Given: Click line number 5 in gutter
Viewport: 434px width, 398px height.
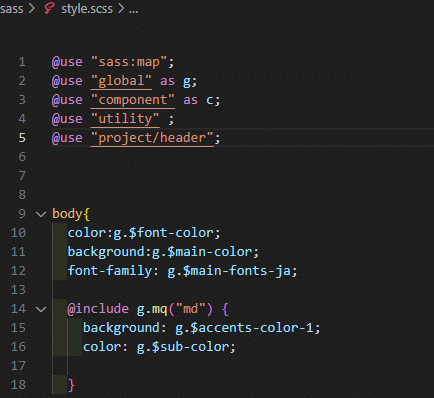Looking at the screenshot, I should (22, 138).
